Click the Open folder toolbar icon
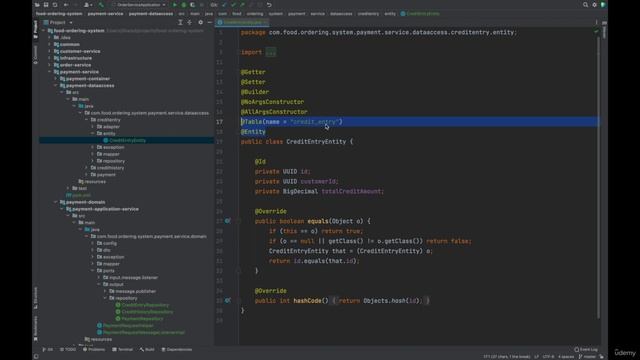The image size is (640, 360). point(37,5)
